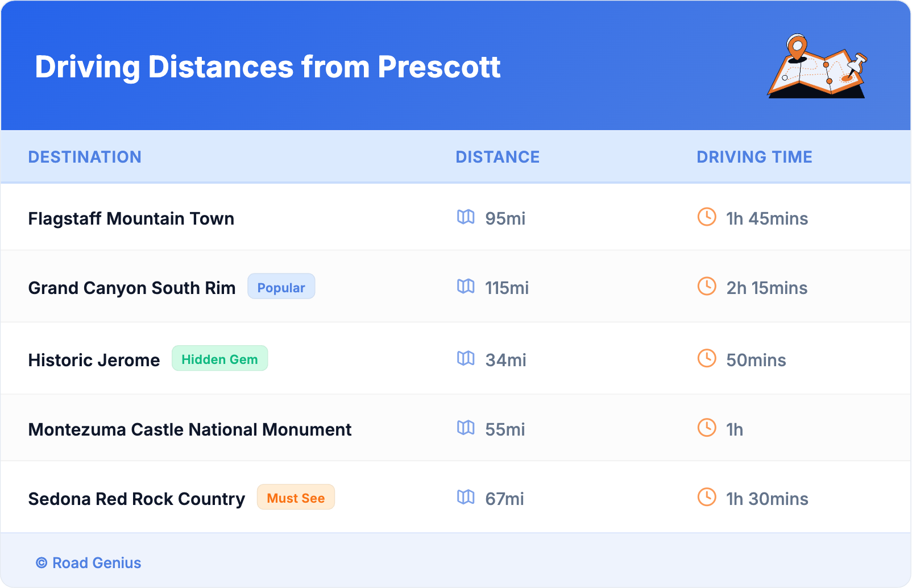Screen dimensions: 912x588
Task: Select the Must See badge
Action: click(x=296, y=498)
